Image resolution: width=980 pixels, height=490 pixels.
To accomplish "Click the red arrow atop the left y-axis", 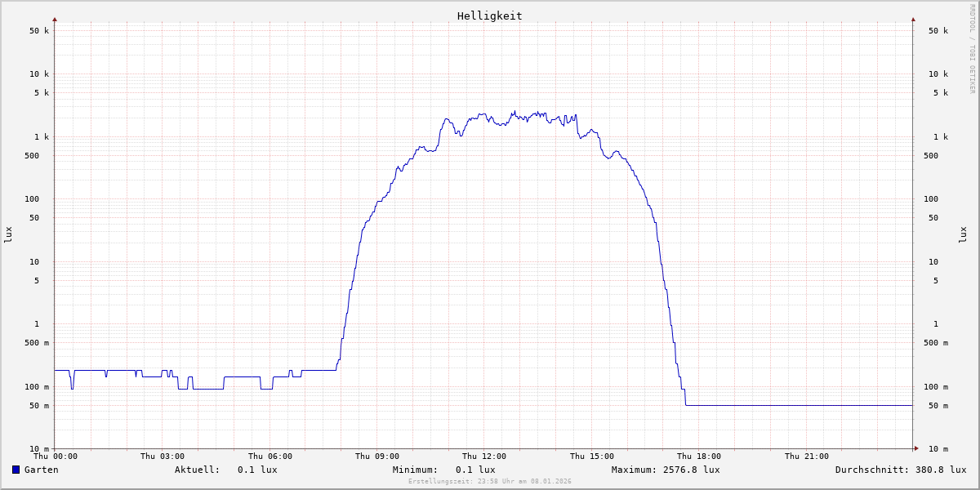I will pos(55,19).
